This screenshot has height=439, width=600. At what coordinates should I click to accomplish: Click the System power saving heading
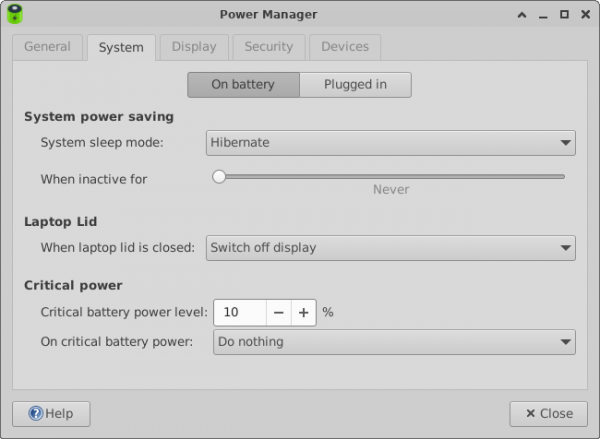99,117
